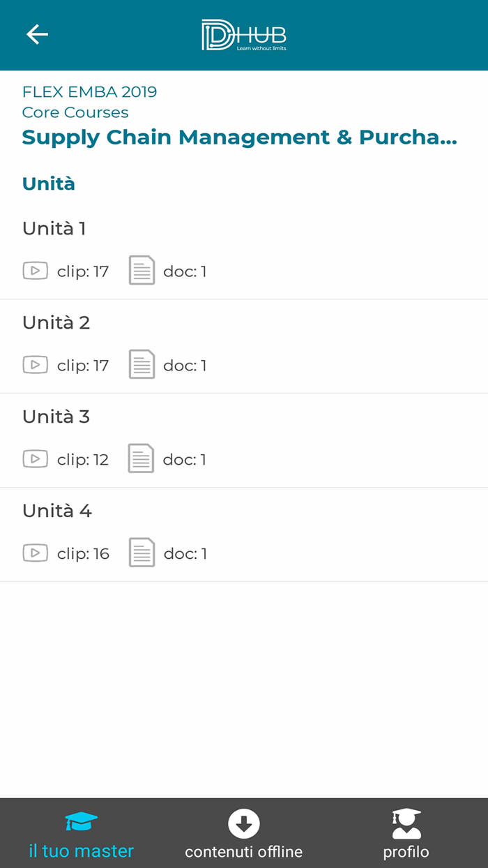The image size is (488, 868).
Task: Open the D HUB logo on the top bar
Action: 243,33
